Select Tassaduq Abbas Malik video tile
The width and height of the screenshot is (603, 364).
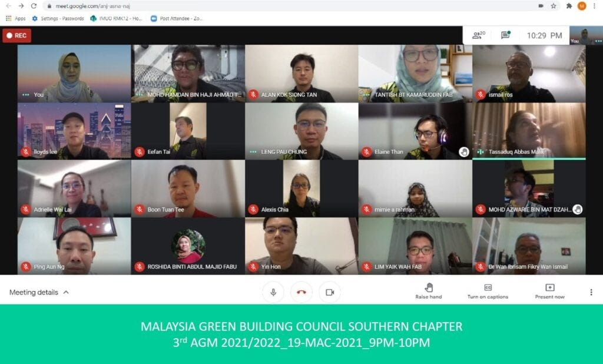click(529, 131)
